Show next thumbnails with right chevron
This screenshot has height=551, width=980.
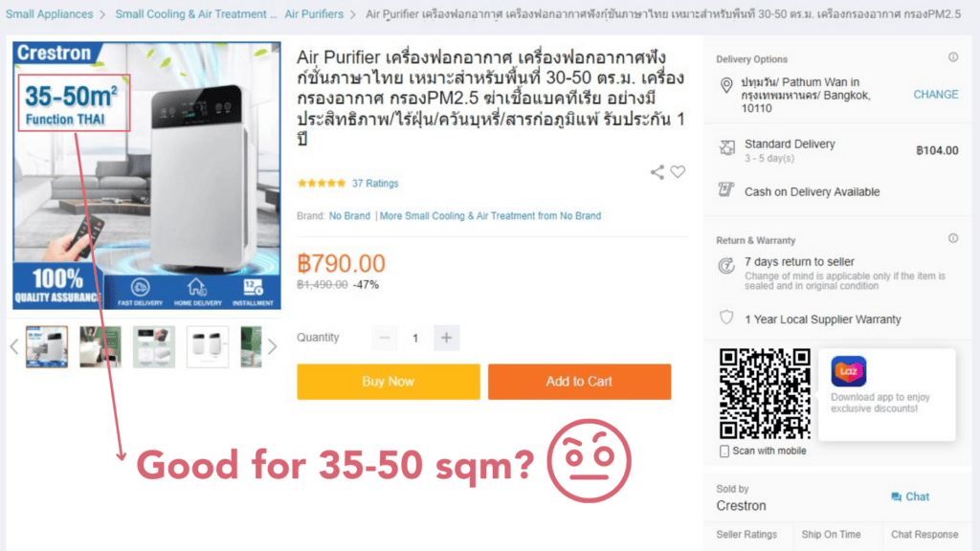[272, 346]
